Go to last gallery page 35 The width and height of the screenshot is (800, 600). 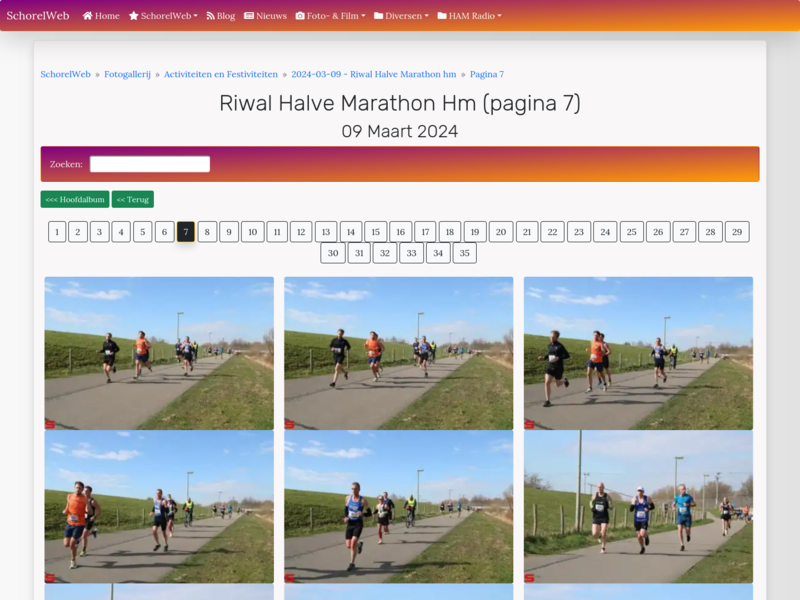click(x=464, y=253)
